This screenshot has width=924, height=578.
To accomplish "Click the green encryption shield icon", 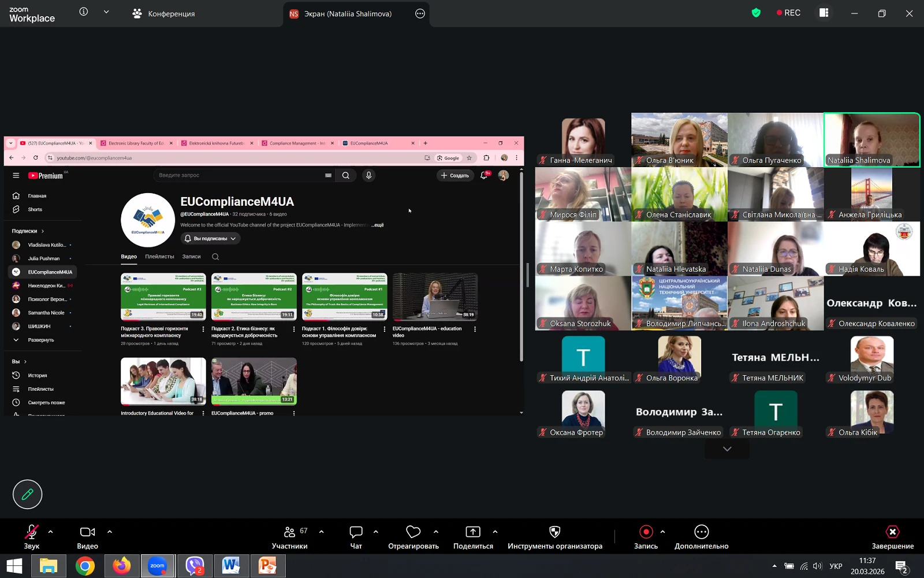I will 756,13.
